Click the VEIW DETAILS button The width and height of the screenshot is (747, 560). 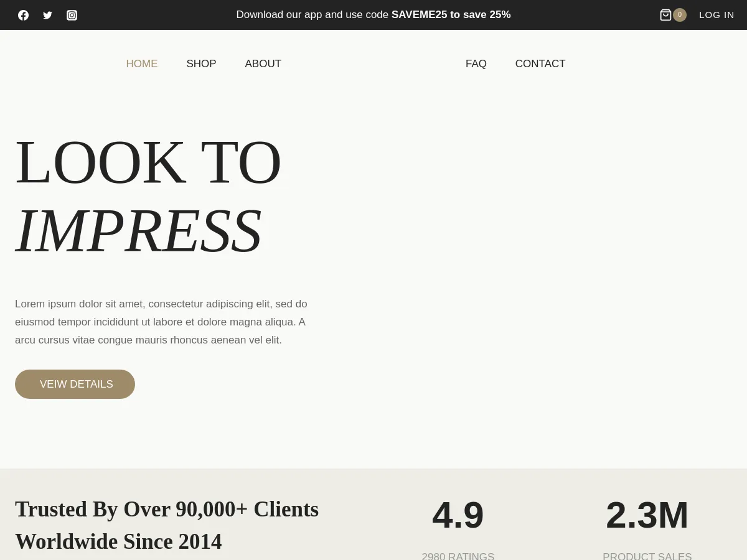pyautogui.click(x=75, y=384)
